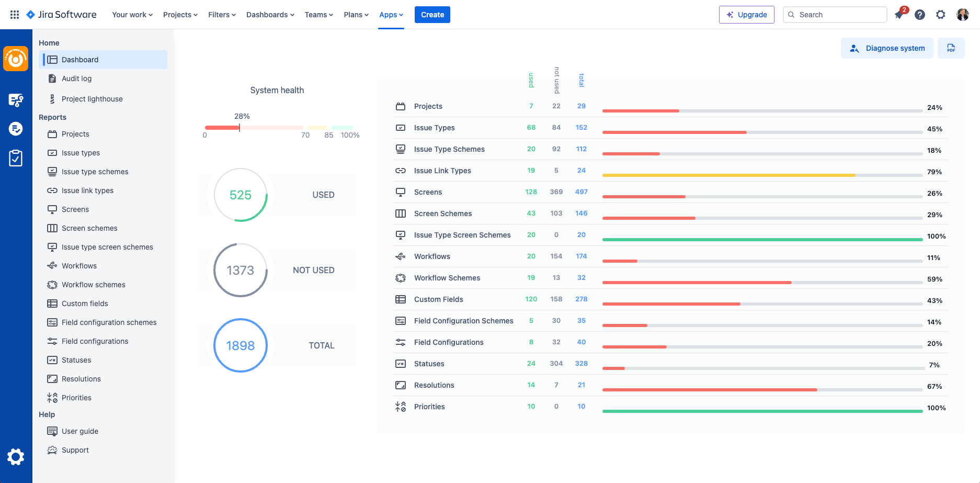This screenshot has height=483, width=980.
Task: Click the 1373 NOT USED circle gauge
Action: tap(241, 270)
